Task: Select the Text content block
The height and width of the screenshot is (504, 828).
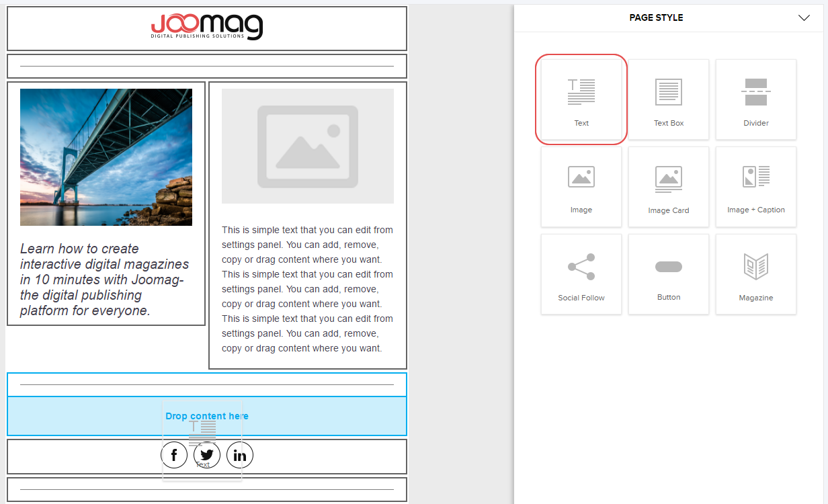Action: [x=581, y=99]
